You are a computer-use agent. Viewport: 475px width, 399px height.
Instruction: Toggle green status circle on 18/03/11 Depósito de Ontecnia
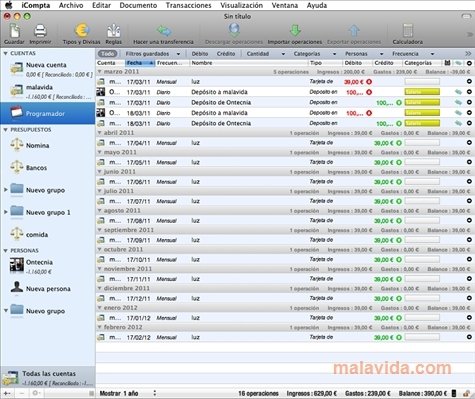[x=399, y=123]
